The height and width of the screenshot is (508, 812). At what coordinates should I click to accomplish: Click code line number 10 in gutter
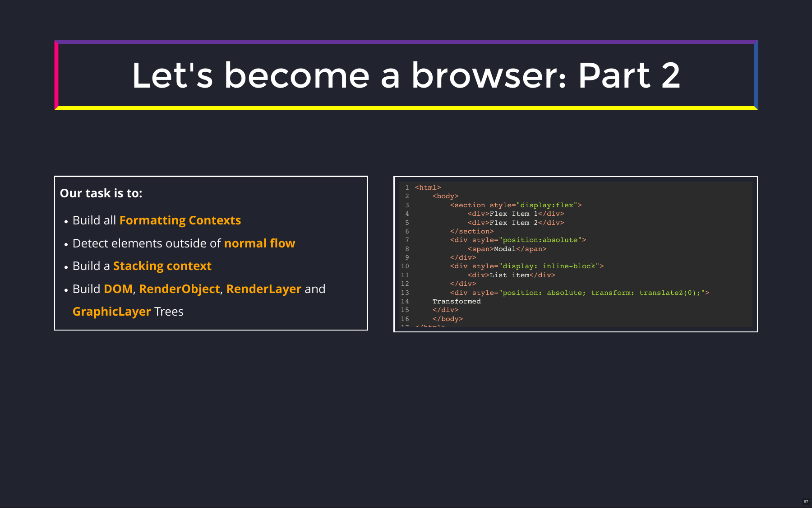coord(405,266)
